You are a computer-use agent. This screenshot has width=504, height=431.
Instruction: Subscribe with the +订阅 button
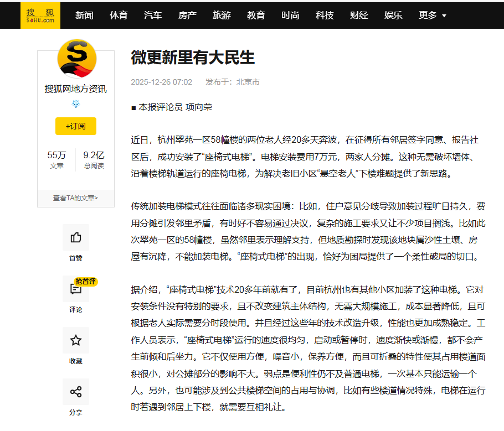click(x=76, y=126)
